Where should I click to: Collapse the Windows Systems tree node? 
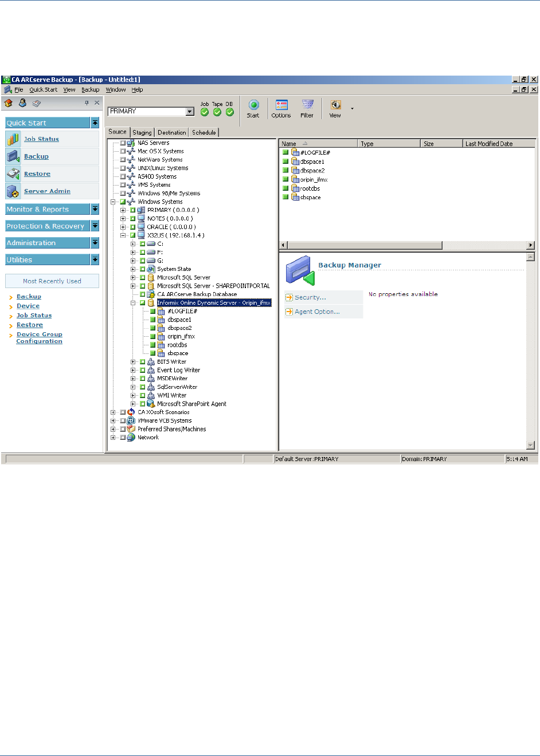click(x=113, y=202)
